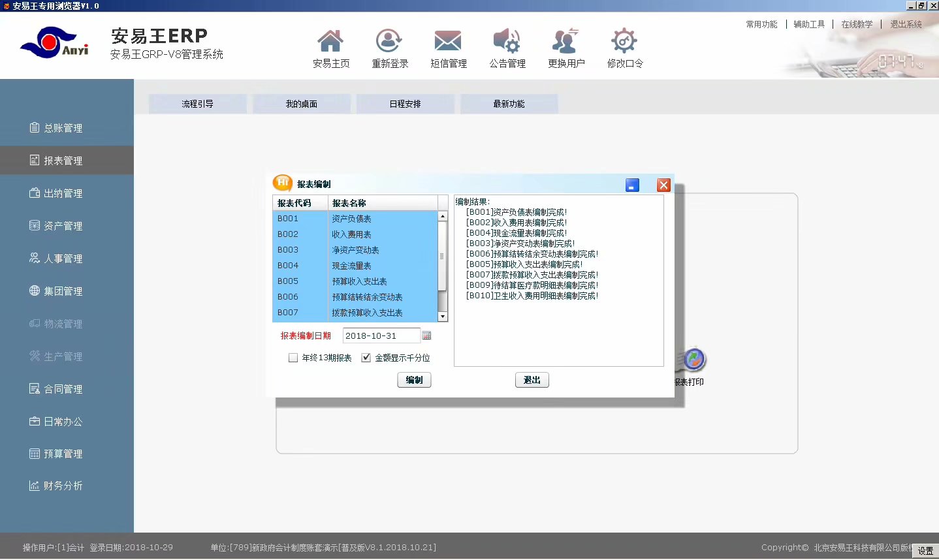The width and height of the screenshot is (939, 560).
Task: Switch to 日程安排 tab
Action: tap(406, 104)
